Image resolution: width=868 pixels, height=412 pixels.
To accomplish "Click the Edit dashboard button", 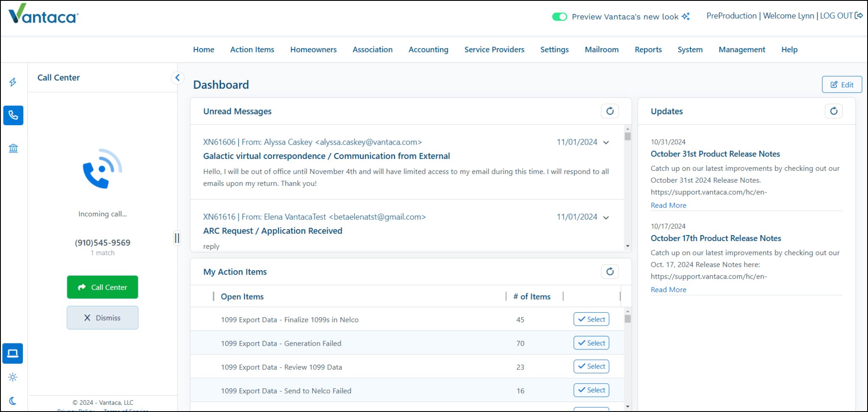I will [x=842, y=85].
